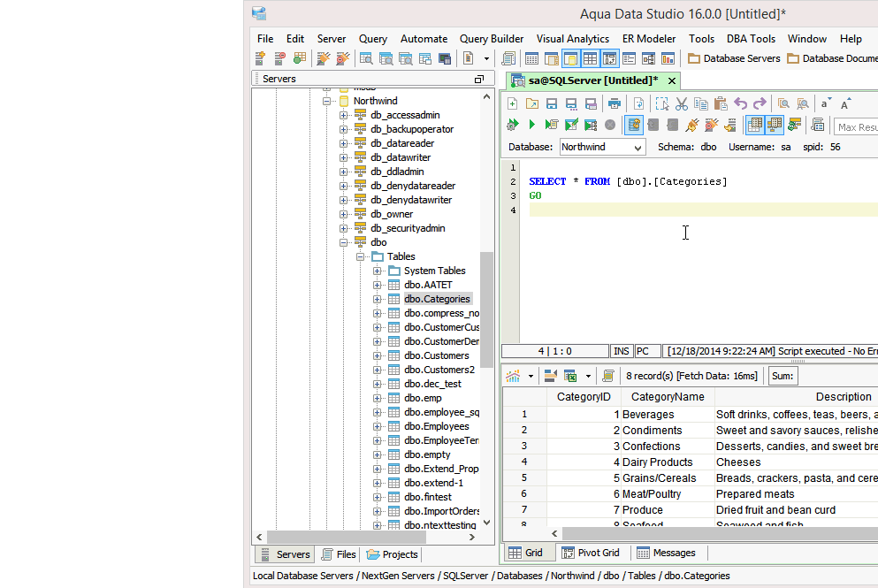Image resolution: width=878 pixels, height=588 pixels.
Task: Collapse the Tables folder node
Action: coord(360,256)
